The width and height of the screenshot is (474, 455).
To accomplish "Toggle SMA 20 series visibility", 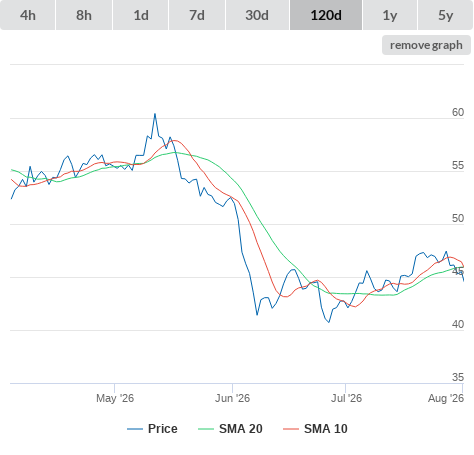I will pyautogui.click(x=241, y=429).
